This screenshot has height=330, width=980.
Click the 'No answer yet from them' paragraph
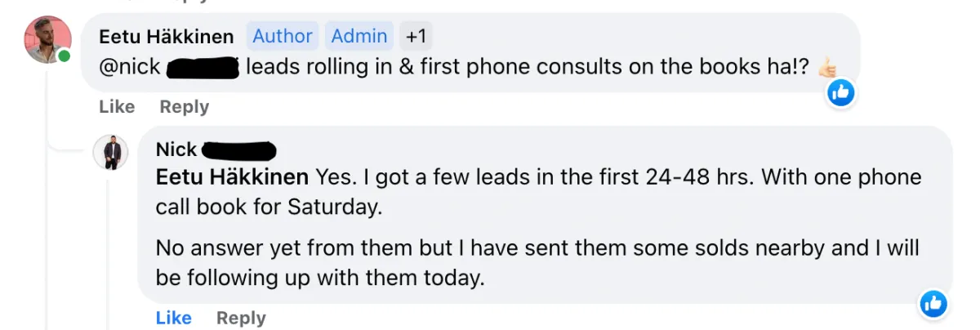[537, 262]
